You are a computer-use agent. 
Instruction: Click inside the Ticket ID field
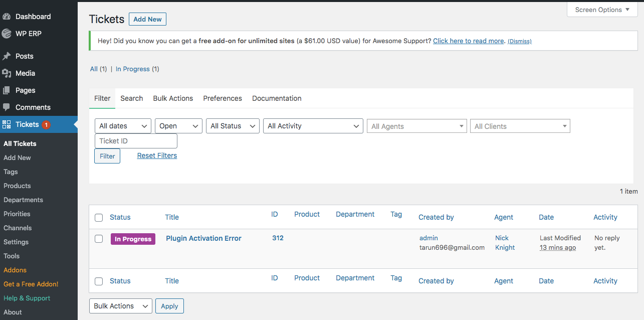(135, 141)
